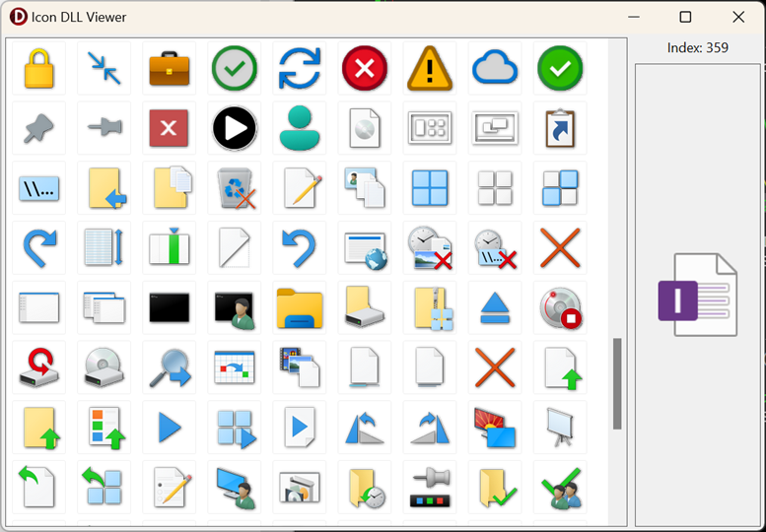The image size is (766, 532).
Task: Pick the command prompt with user icon
Action: (x=235, y=310)
